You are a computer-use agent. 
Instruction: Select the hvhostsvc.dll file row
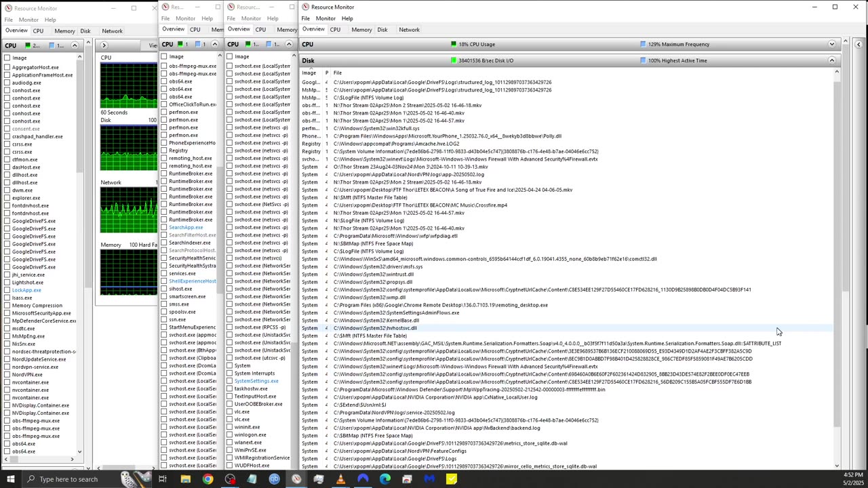pos(566,328)
